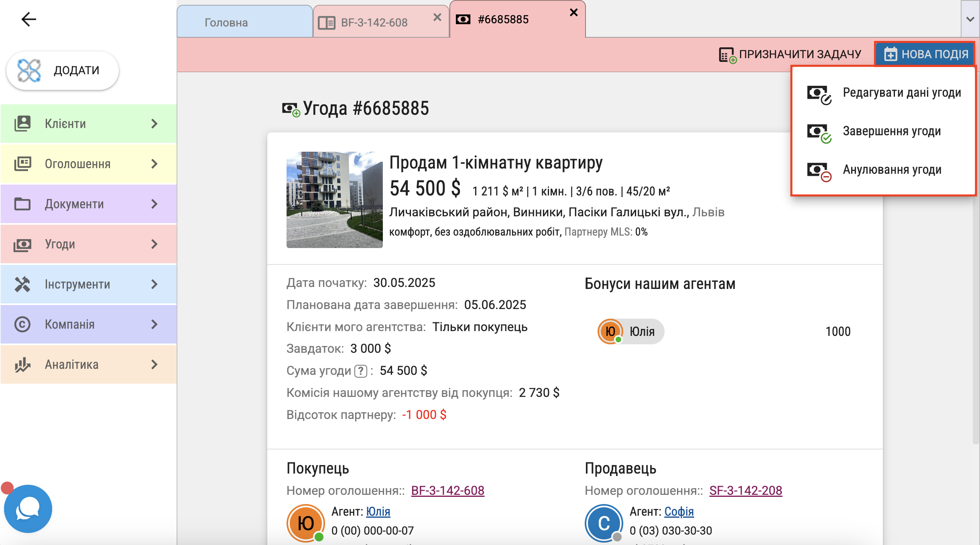Image resolution: width=980 pixels, height=545 pixels.
Task: Open buyer listing link BF-3-142-608
Action: [448, 490]
